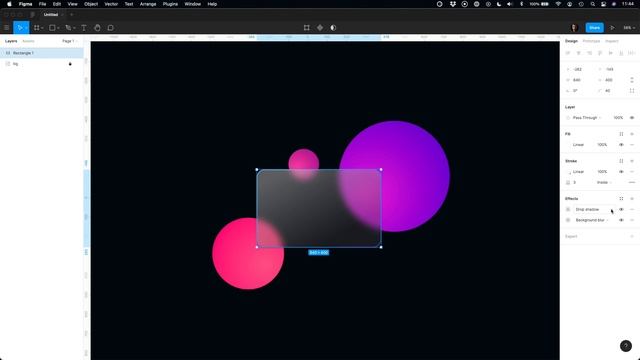Remove the Background blur effect
Image resolution: width=640 pixels, height=360 pixels.
pos(632,220)
